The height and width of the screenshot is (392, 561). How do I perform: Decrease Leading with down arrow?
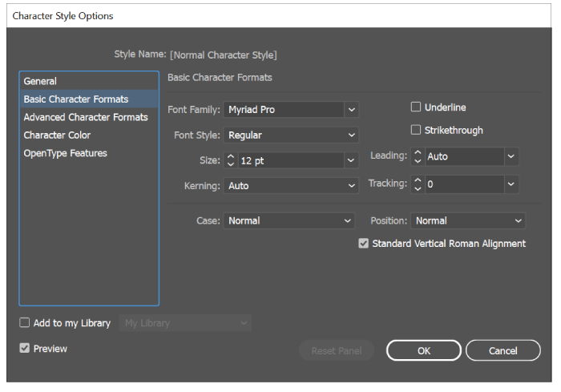point(418,160)
